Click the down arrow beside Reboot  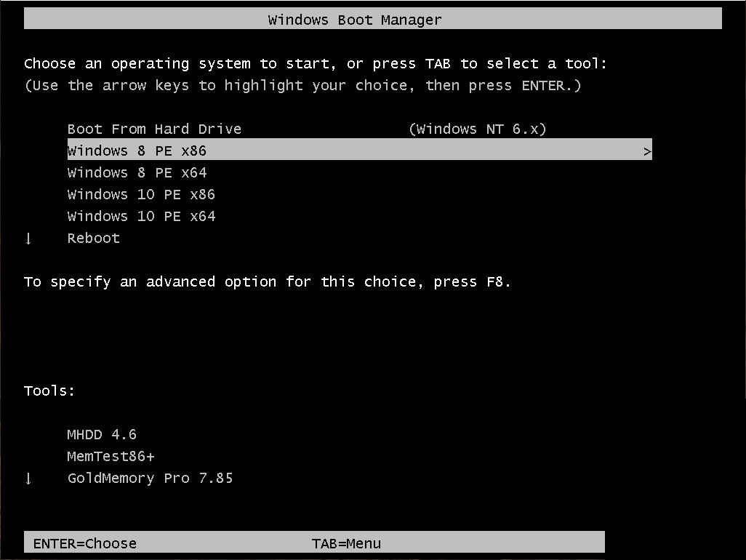pyautogui.click(x=28, y=239)
